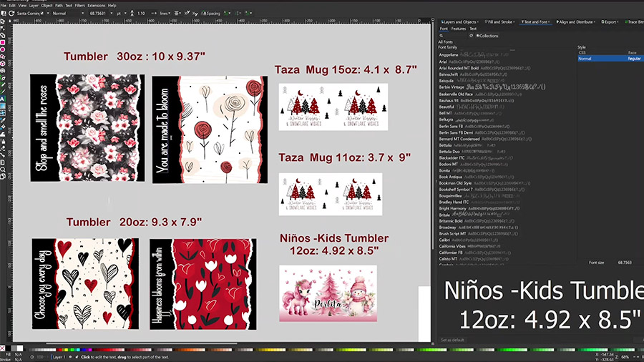Click Set as default button
The height and width of the screenshot is (362, 644).
pos(452,340)
